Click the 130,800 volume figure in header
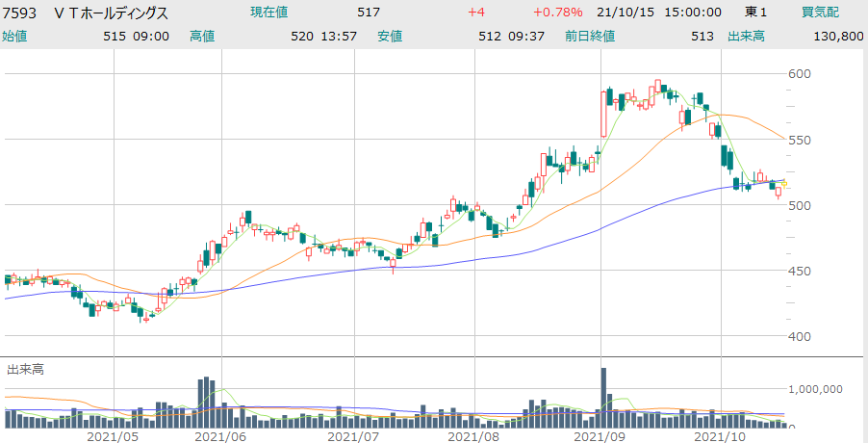 coord(839,37)
